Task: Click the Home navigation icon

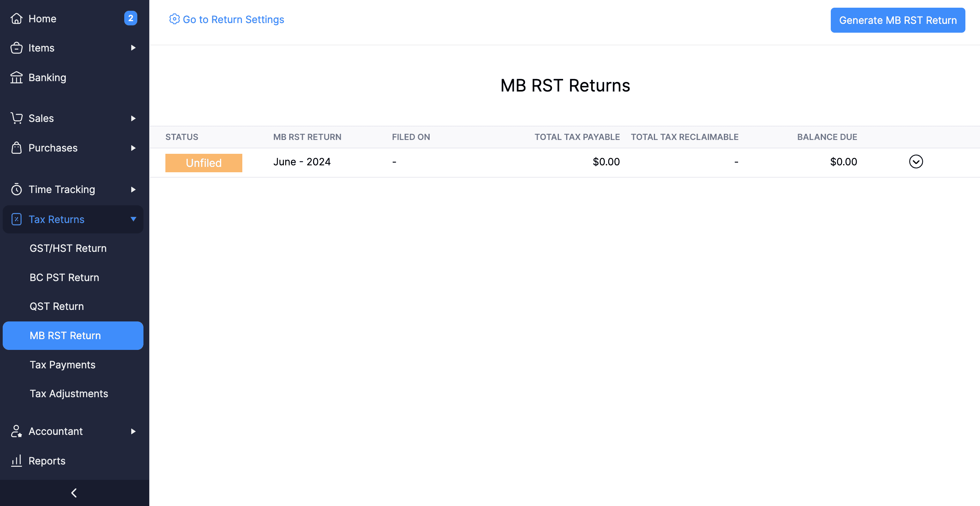Action: [17, 17]
